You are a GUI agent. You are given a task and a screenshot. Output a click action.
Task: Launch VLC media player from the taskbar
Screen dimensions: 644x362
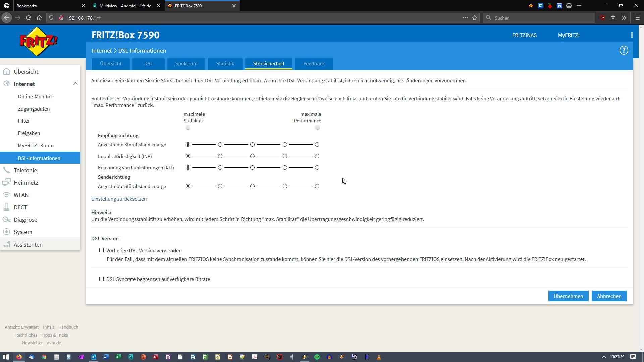tap(379, 357)
